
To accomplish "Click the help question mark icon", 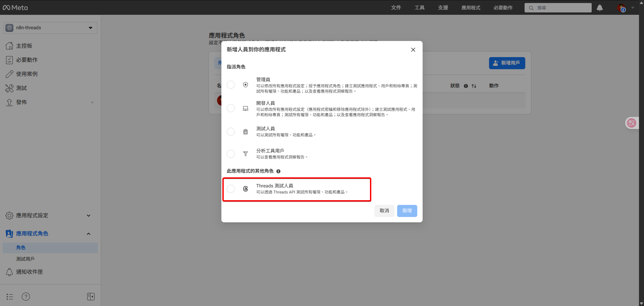I will [25, 297].
